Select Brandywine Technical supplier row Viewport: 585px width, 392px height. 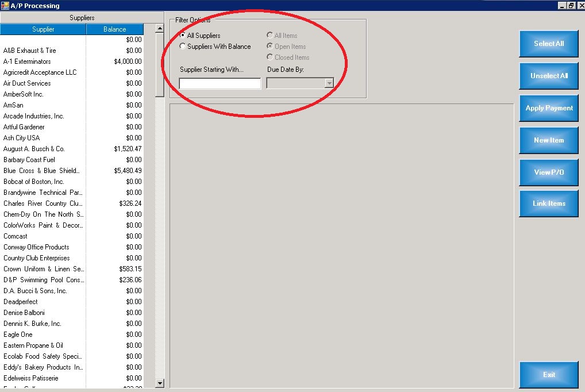click(x=72, y=193)
